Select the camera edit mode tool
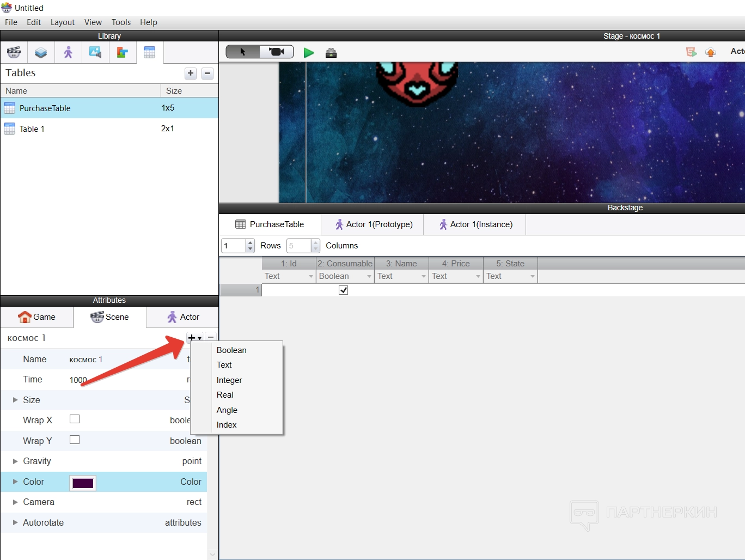The width and height of the screenshot is (745, 560). pos(277,52)
